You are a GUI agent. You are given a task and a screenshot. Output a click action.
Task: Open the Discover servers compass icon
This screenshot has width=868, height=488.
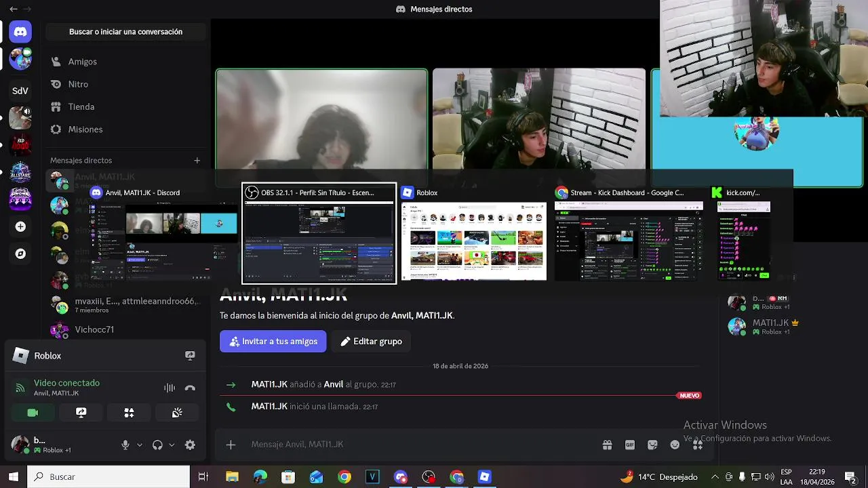[20, 253]
